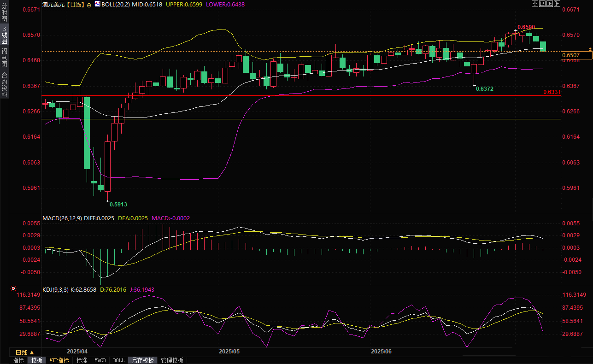593x364 pixels.
Task: Apply the 标准 template
Action: (x=82, y=360)
